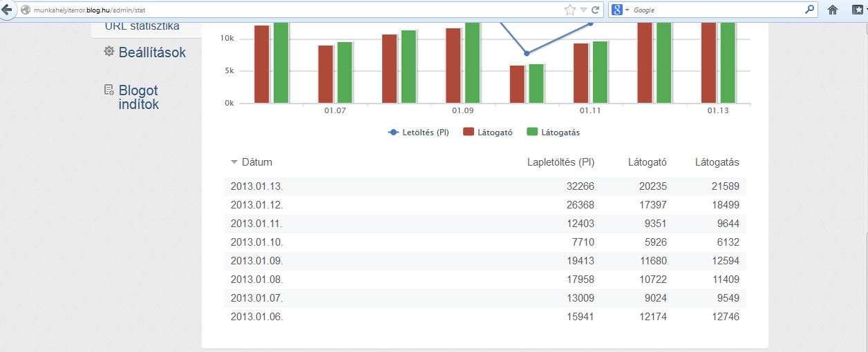Screen dimensions: 868x352
Task: Reload the page with the refresh icon
Action: click(x=595, y=10)
